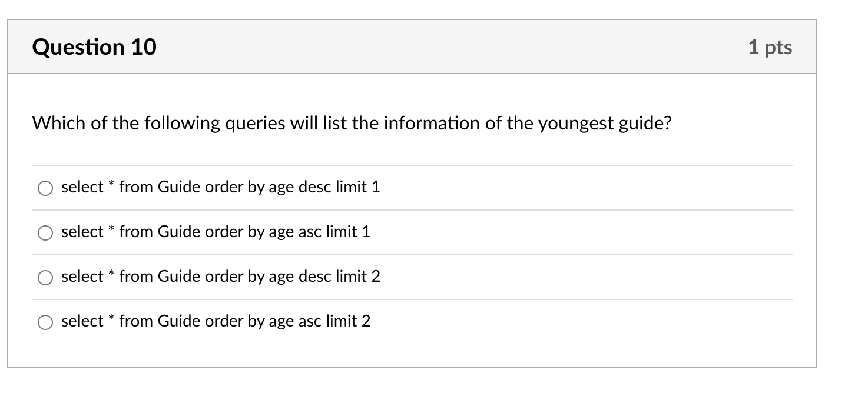Viewport: 868px width, 393px height.
Task: Click the question prompt about the youngest guide
Action: [x=353, y=123]
